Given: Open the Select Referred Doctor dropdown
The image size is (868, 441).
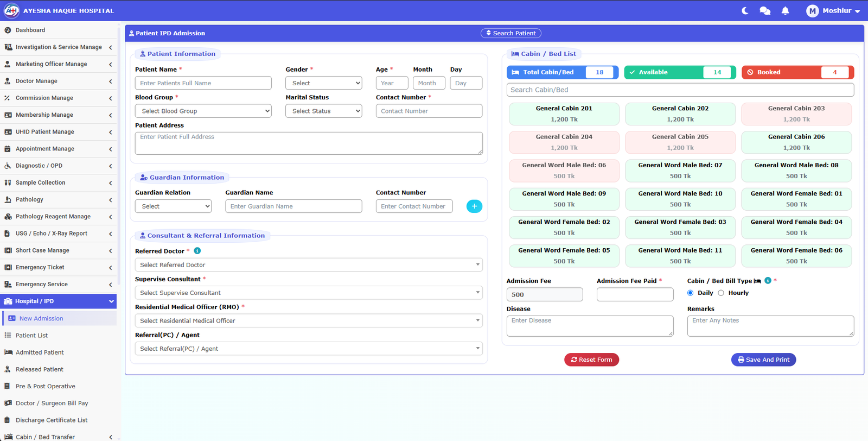Looking at the screenshot, I should point(309,265).
